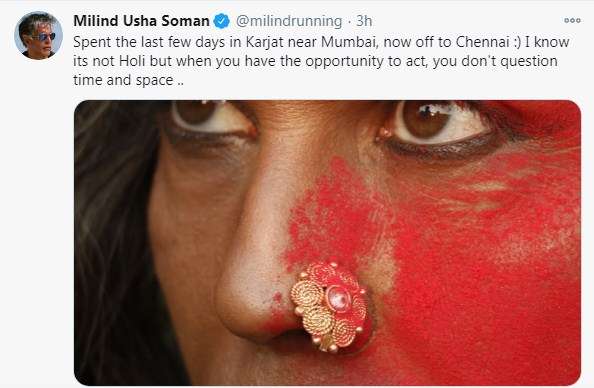The width and height of the screenshot is (594, 388).
Task: Click the blue verified badge icon
Action: coord(222,21)
